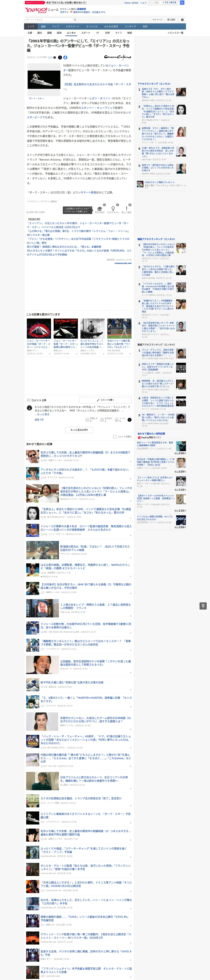This screenshot has width=210, height=980.
Task: Select the トップ navigation tab
Action: coord(31,27)
